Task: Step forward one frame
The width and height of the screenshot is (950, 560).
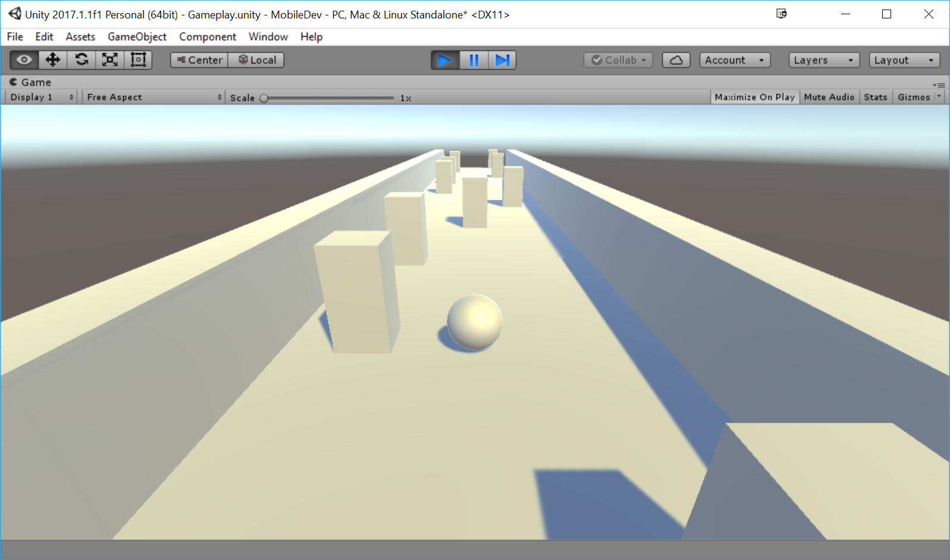Action: coord(502,60)
